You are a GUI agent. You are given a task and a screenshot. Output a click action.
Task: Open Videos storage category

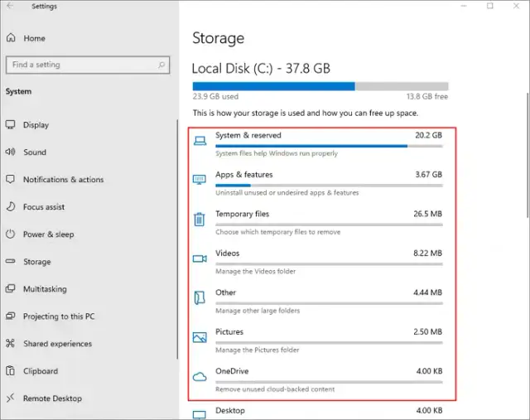point(318,262)
